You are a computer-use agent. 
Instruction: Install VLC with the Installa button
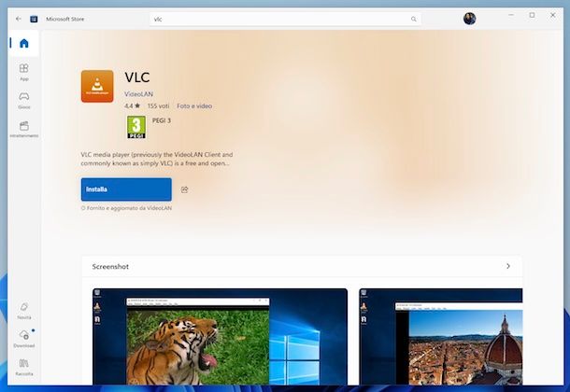point(126,189)
